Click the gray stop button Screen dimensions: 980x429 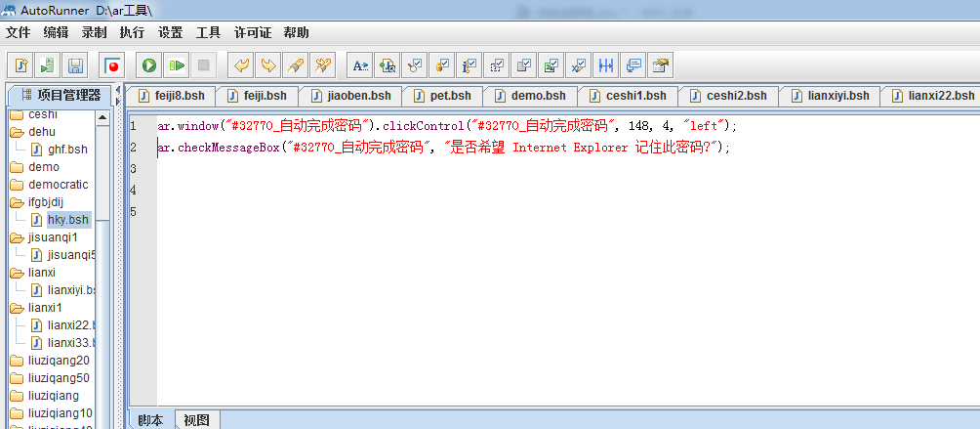(x=204, y=64)
